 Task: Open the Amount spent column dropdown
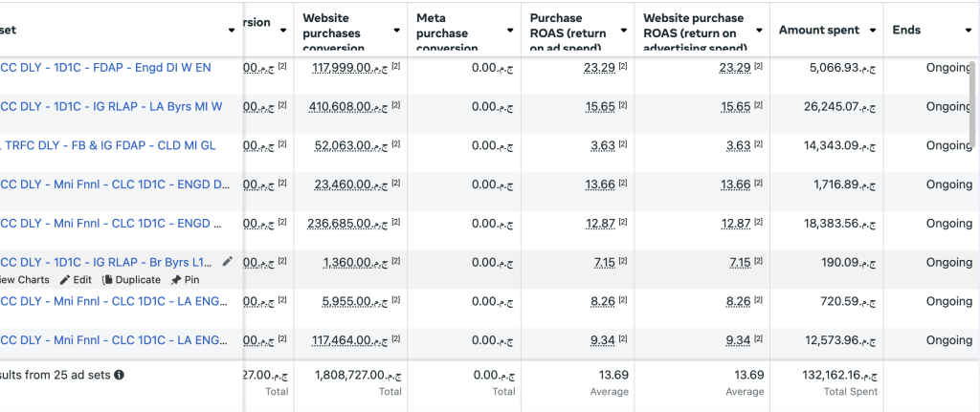click(871, 31)
